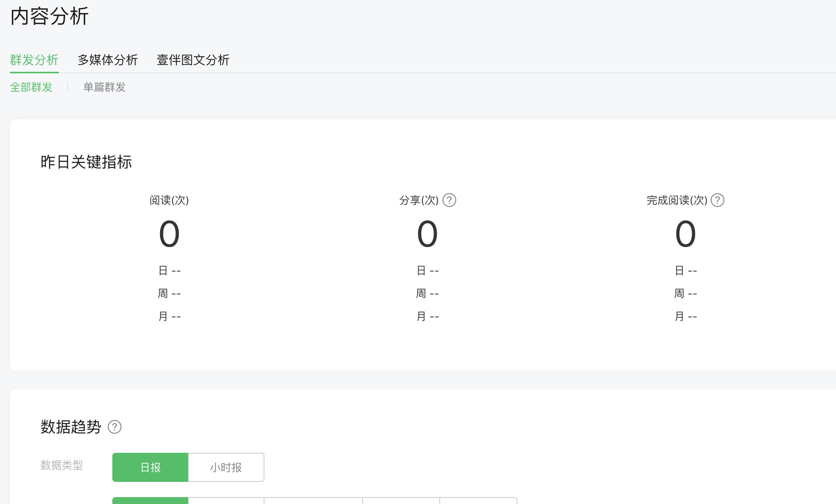Click the 完成阅读(次) value 0
Screen dimensions: 836x504
[x=686, y=234]
